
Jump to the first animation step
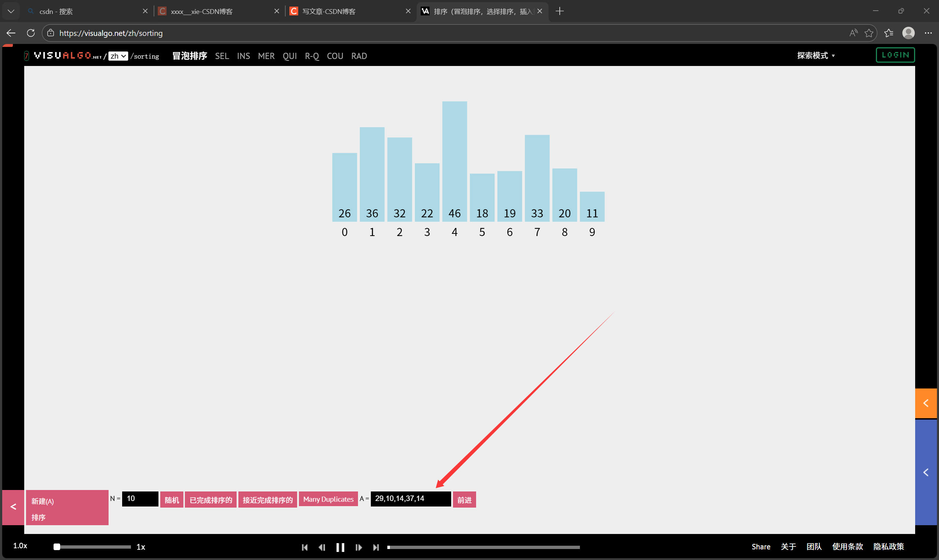pyautogui.click(x=305, y=547)
